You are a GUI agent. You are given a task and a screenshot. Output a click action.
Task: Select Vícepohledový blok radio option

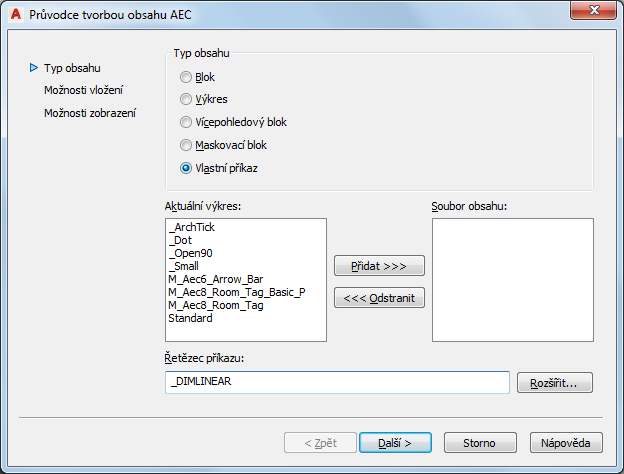point(185,122)
